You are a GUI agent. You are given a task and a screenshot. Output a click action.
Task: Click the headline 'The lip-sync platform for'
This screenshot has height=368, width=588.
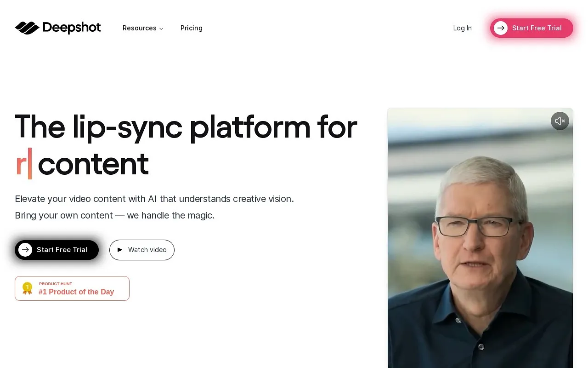pyautogui.click(x=186, y=126)
